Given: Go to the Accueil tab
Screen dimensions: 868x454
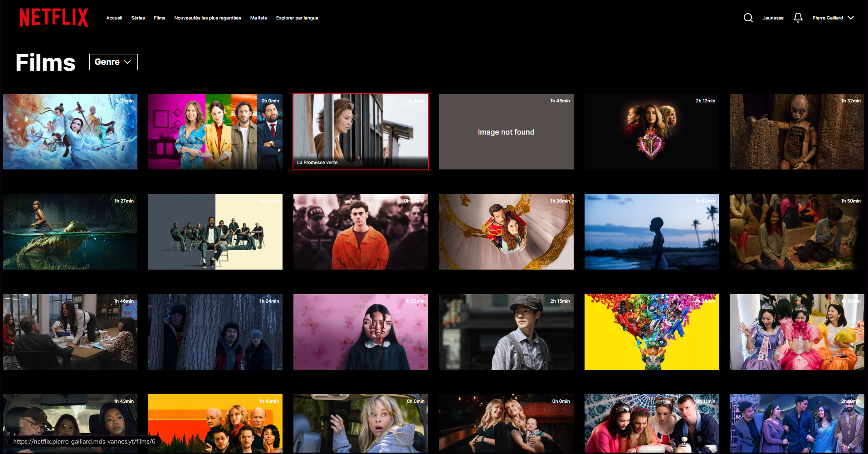Looking at the screenshot, I should (x=114, y=18).
